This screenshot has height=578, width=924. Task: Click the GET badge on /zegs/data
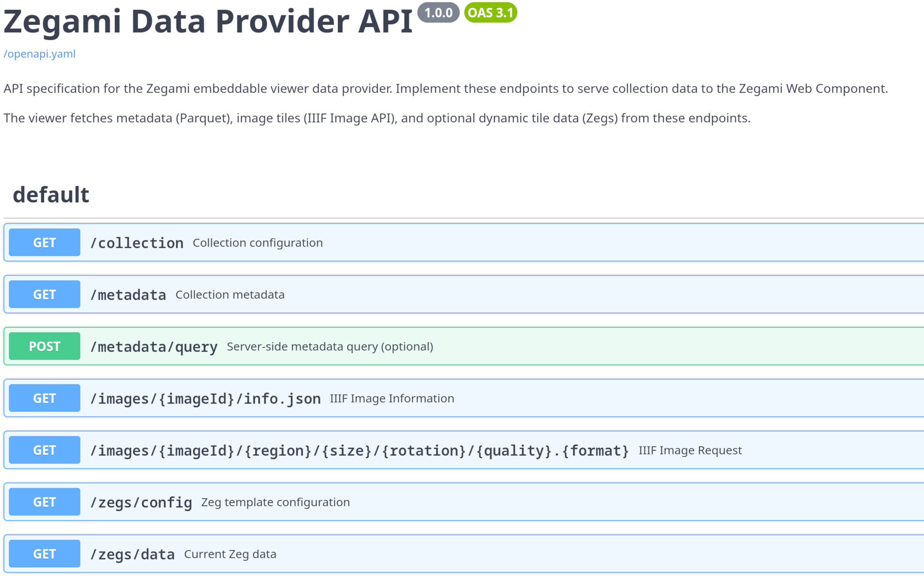pos(44,554)
